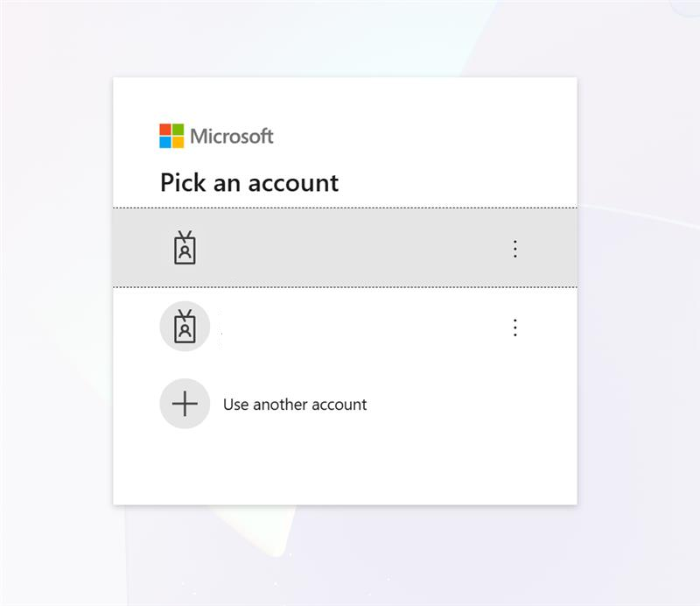
Task: Click the ID badge icon in highlighted account
Action: tap(185, 248)
